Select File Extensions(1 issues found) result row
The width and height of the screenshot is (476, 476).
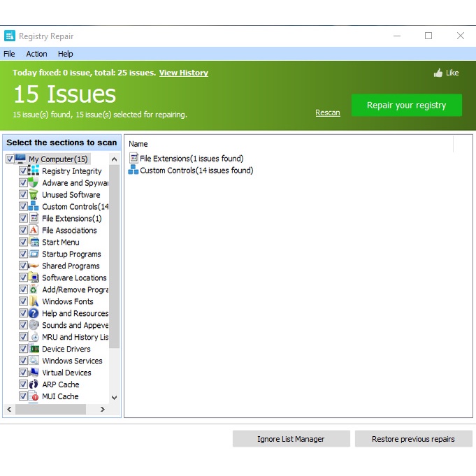[x=191, y=159]
